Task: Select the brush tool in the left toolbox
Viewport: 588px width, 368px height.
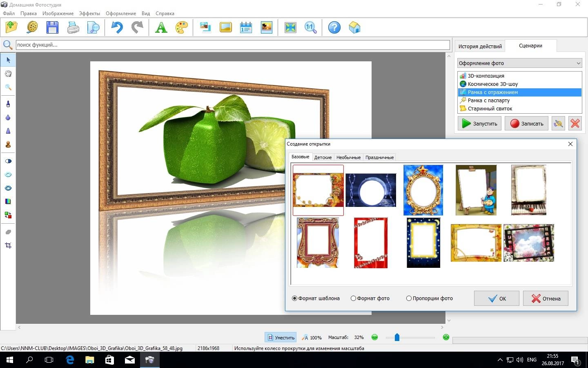Action: (8, 104)
